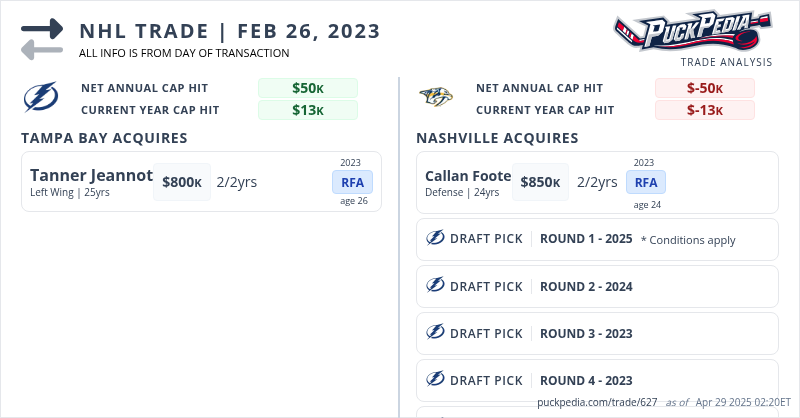Click the trade arrows icon
The image size is (800, 418).
(42, 38)
